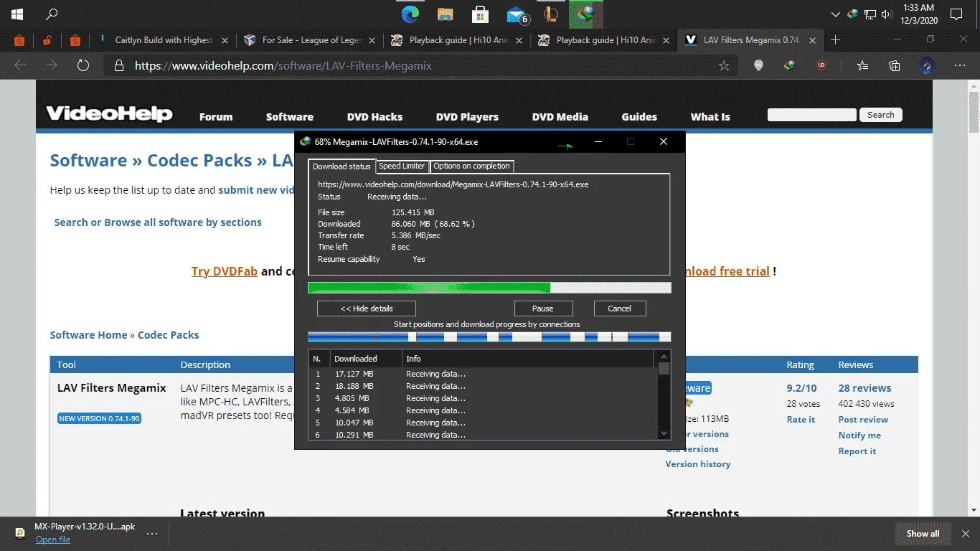
Task: Open the Action Center notifications icon
Action: pyautogui.click(x=956, y=14)
